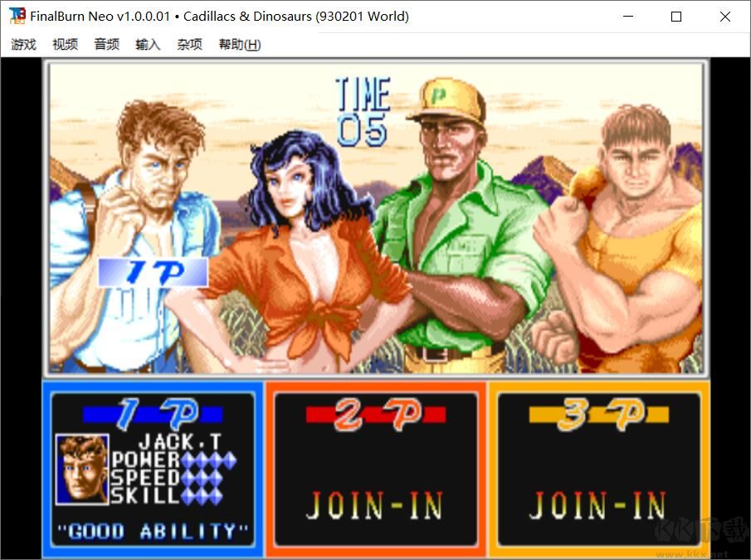
Task: Click the FinalBurn Neo app icon in title bar
Action: (x=17, y=16)
